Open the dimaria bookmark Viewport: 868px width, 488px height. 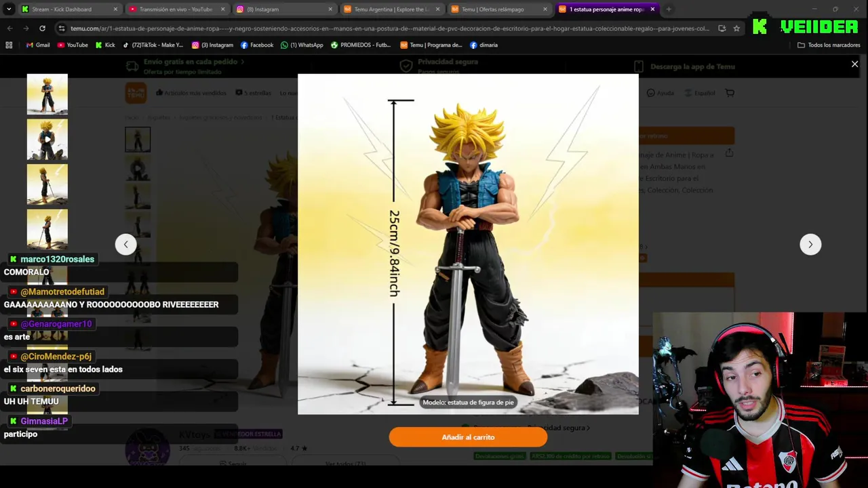pos(484,45)
